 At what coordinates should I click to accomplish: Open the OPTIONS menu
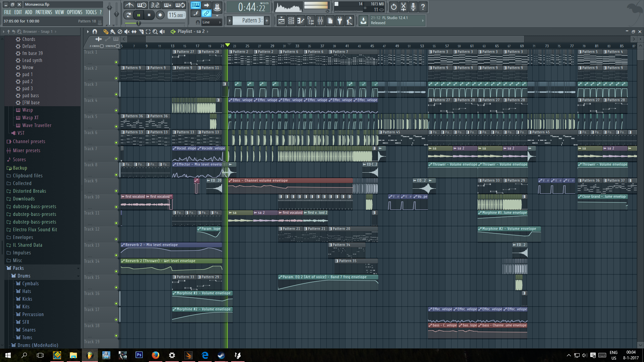click(74, 12)
